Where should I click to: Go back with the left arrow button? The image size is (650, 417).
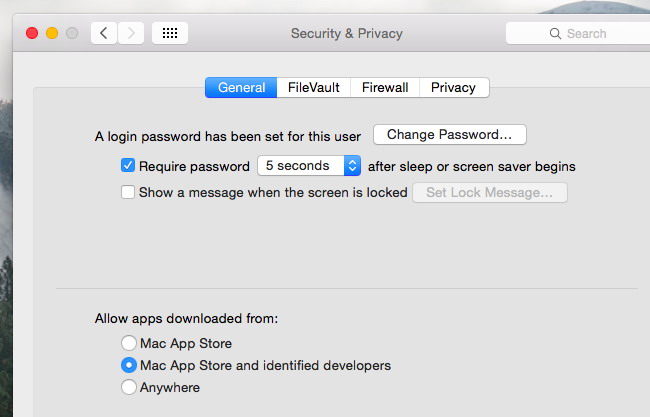(104, 33)
